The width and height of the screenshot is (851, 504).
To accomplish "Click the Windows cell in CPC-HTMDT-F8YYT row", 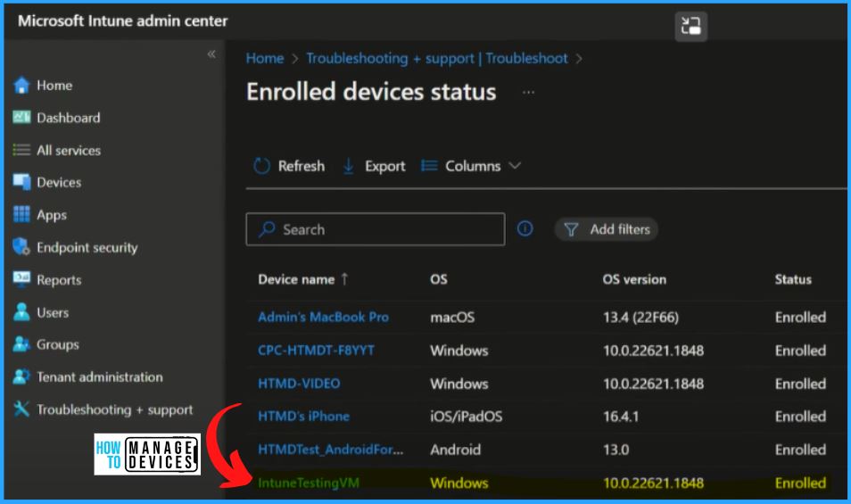I will (x=459, y=351).
